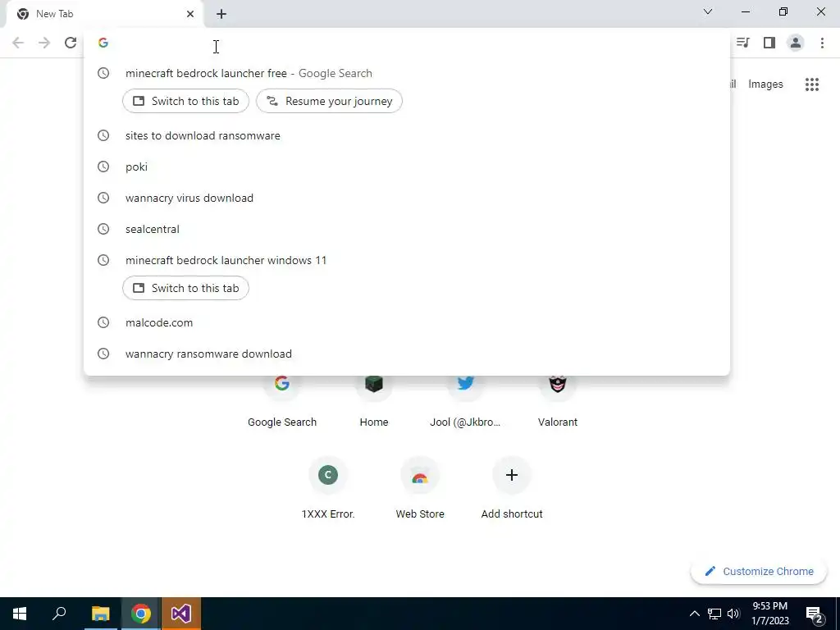This screenshot has width=840, height=630.
Task: Open the tab search dropdown arrow
Action: [x=708, y=11]
